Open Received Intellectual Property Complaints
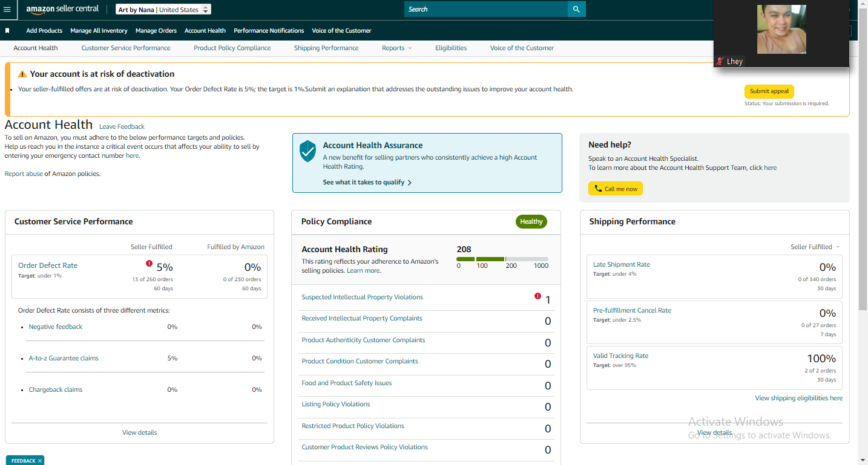 362,318
